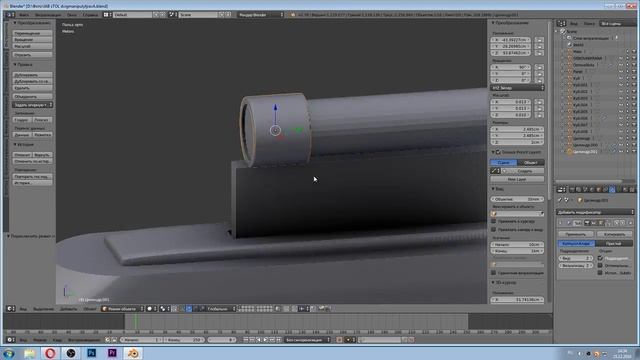
Task: Collapse the Правка section in tool shelf
Action: [x=15, y=64]
